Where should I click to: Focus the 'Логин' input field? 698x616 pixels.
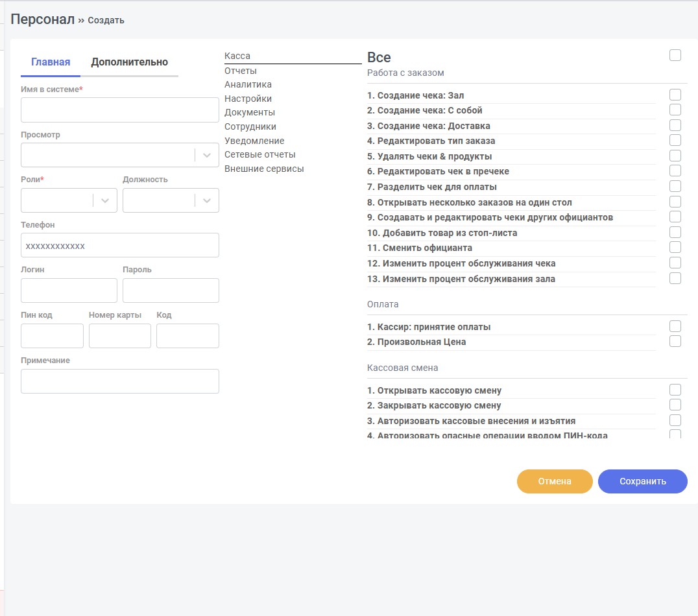[x=69, y=290]
